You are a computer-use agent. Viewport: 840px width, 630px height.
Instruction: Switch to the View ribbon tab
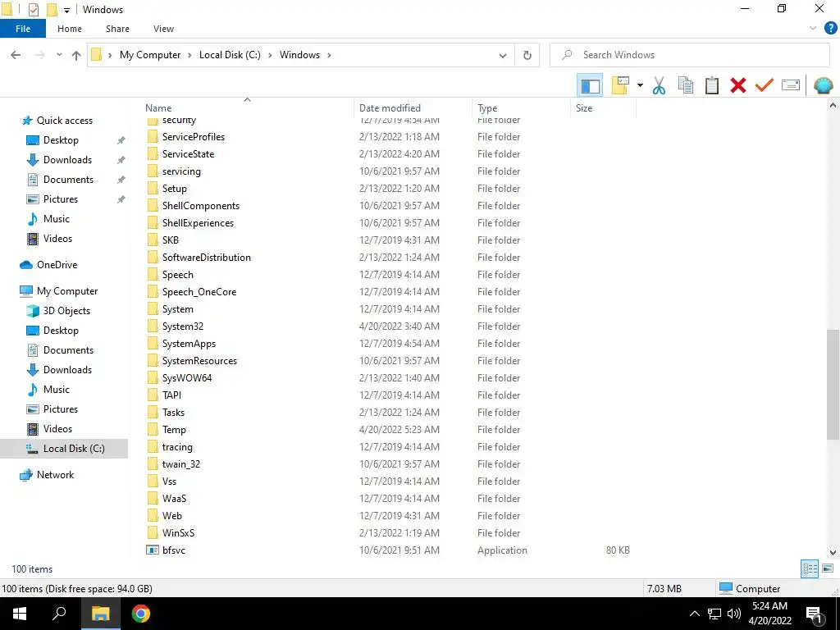point(163,29)
